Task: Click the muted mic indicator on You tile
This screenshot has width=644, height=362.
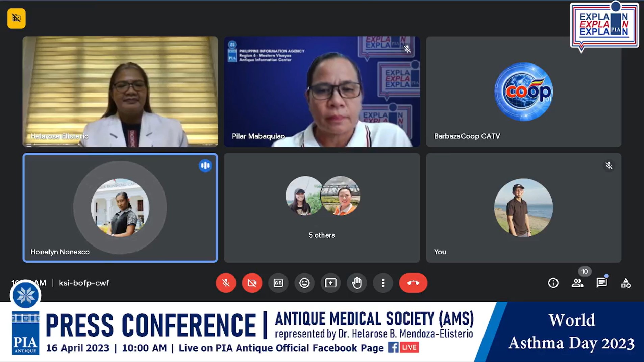Action: point(609,165)
